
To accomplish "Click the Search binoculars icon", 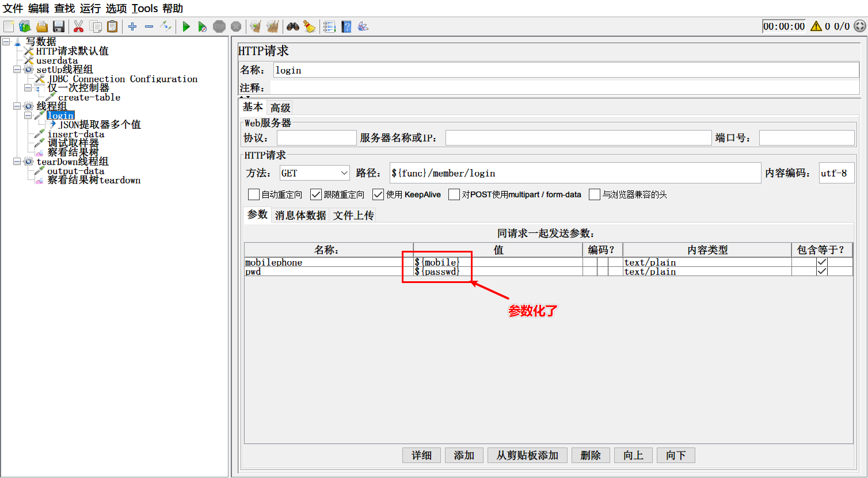I will click(x=293, y=26).
